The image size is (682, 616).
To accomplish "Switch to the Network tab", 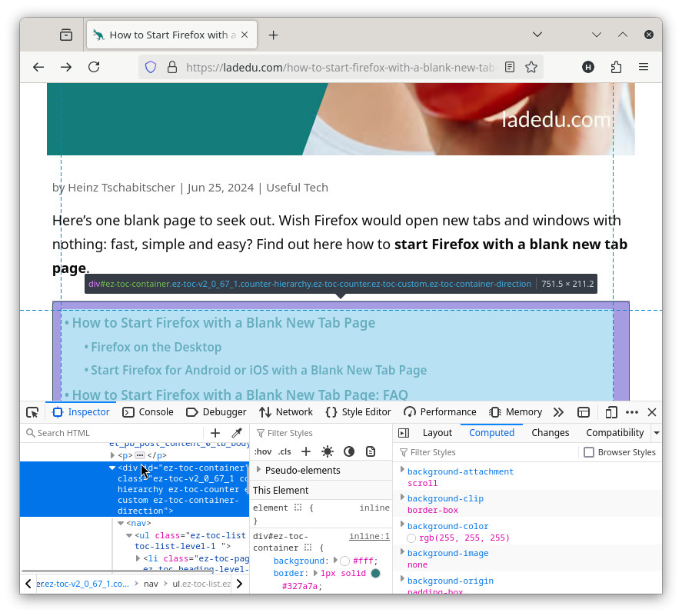I will coord(286,412).
